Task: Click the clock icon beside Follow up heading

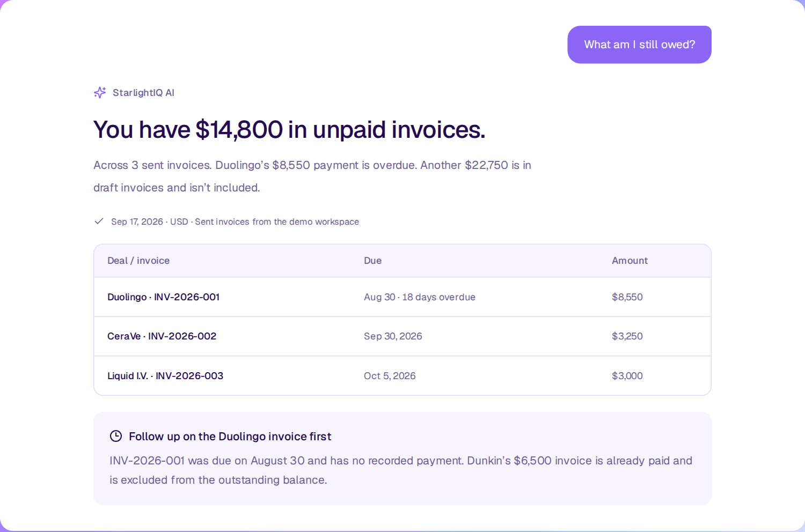Action: click(x=116, y=436)
